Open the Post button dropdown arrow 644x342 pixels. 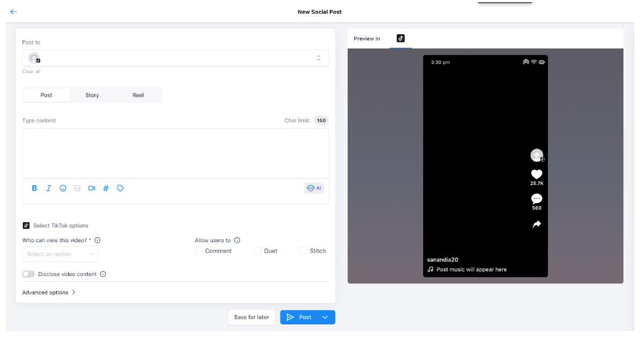click(325, 317)
